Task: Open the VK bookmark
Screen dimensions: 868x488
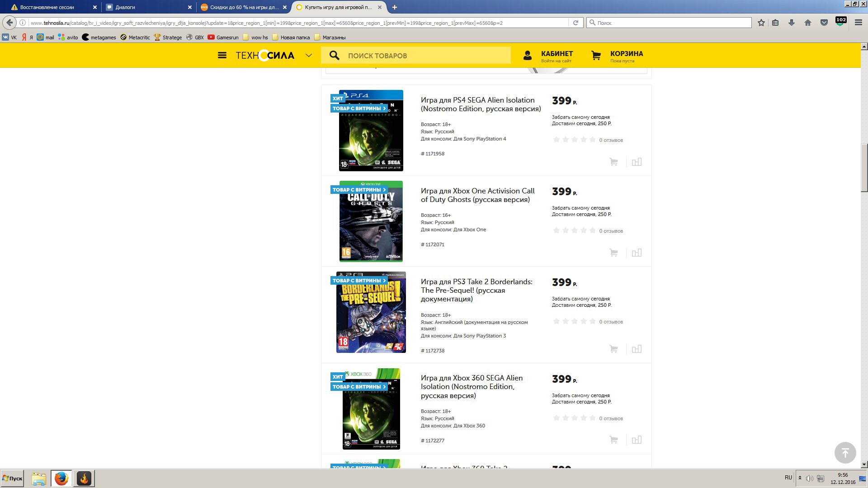Action: click(9, 38)
